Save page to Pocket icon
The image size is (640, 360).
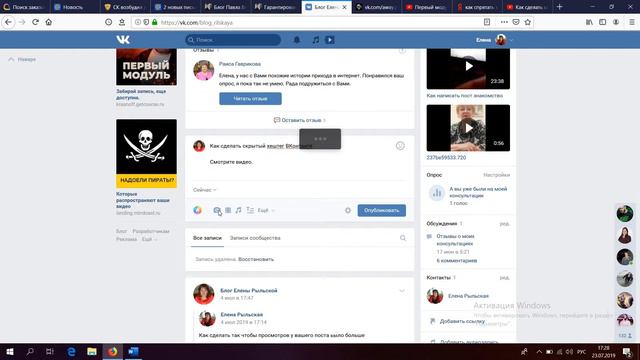516,22
